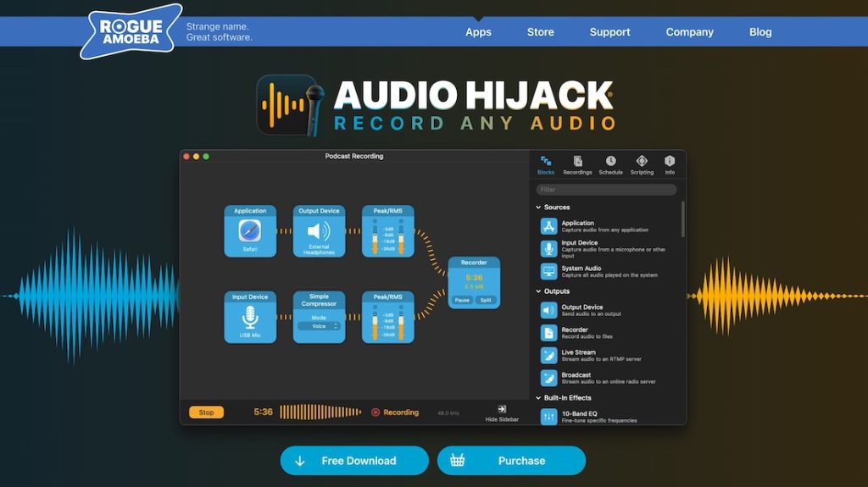Open the Store menu item
The width and height of the screenshot is (868, 487).
point(540,32)
